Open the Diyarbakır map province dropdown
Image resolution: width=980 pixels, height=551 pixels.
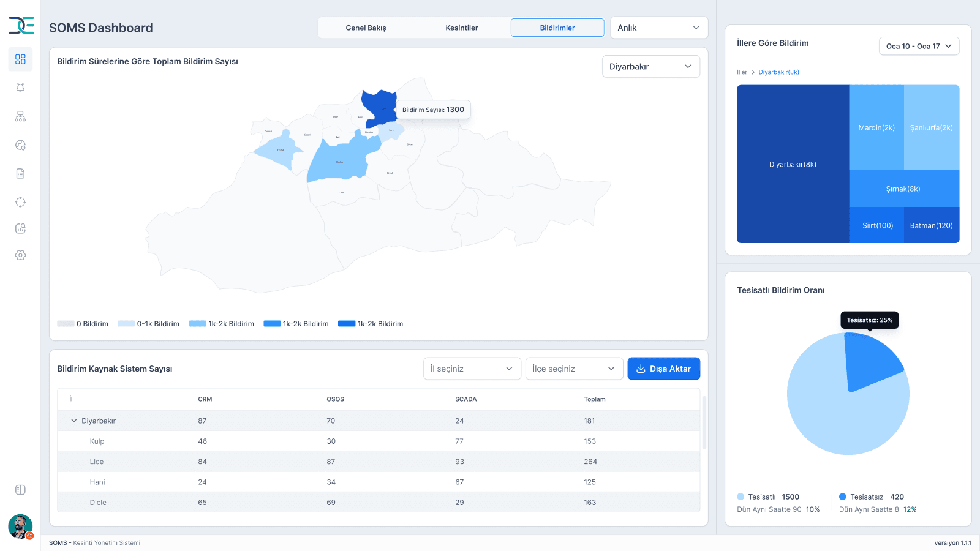click(x=650, y=66)
